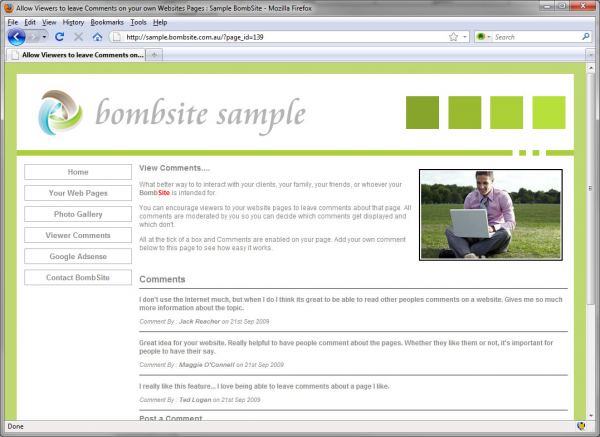Click the Comments section heading
Viewport: 600px width, 437px height.
[x=162, y=279]
